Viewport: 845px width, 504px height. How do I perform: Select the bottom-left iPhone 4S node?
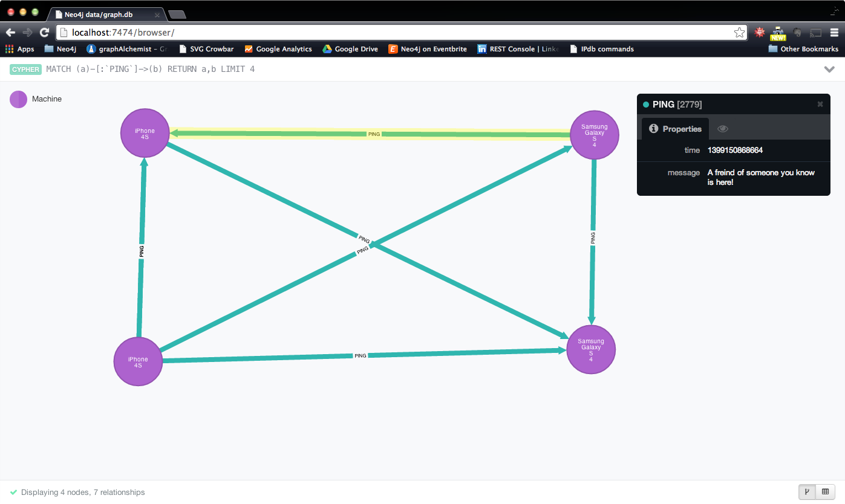coord(138,361)
